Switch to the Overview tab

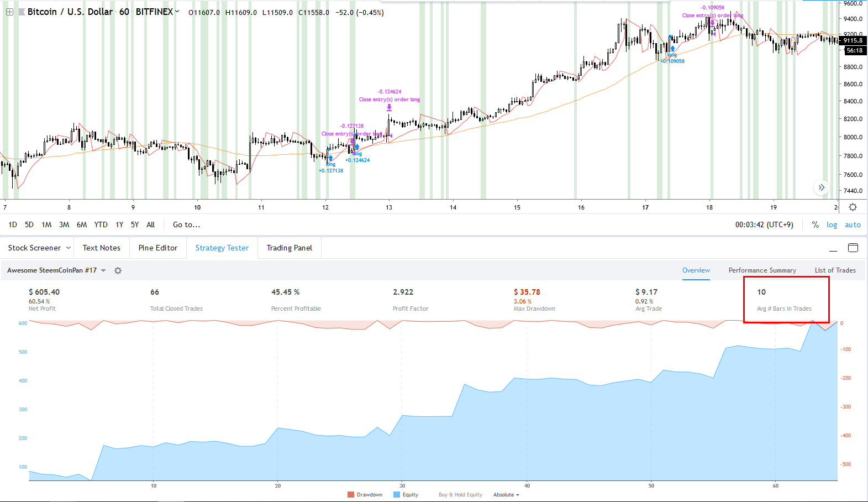pos(696,270)
